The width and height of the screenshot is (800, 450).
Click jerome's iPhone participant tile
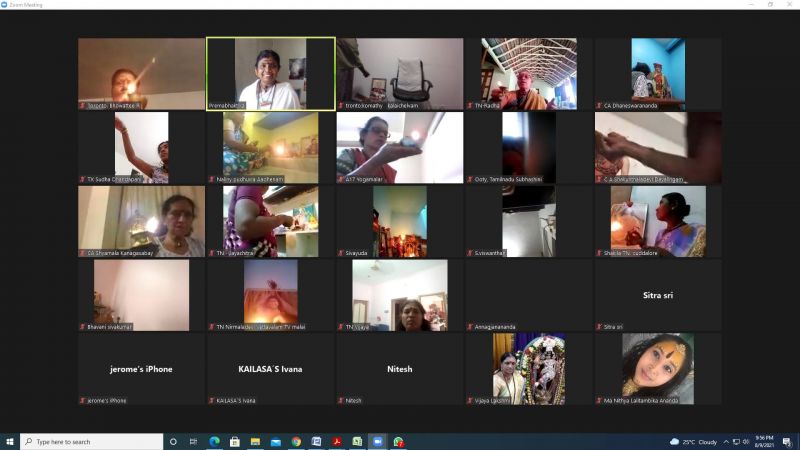(141, 369)
